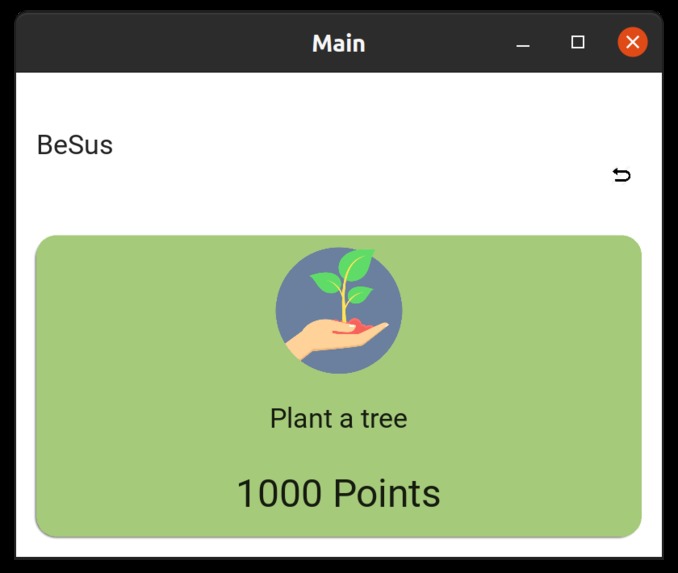The width and height of the screenshot is (678, 573).
Task: Click the BeSus app title
Action: [75, 144]
